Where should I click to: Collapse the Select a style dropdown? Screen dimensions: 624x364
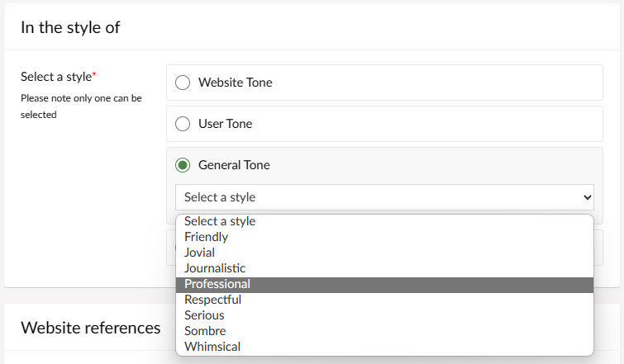point(384,197)
